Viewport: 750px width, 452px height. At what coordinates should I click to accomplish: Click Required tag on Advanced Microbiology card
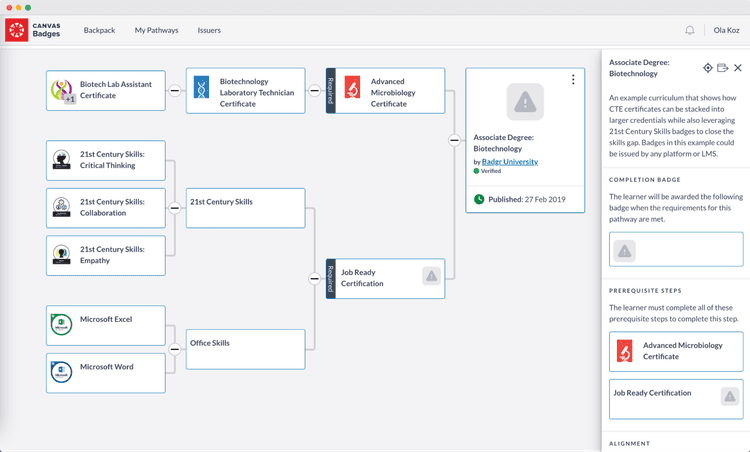click(x=331, y=90)
